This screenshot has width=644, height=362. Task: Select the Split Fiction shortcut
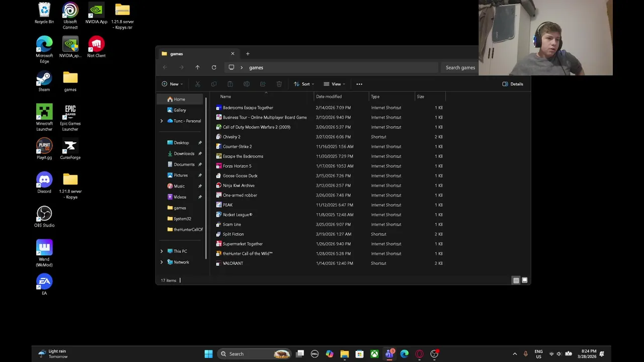pyautogui.click(x=233, y=234)
